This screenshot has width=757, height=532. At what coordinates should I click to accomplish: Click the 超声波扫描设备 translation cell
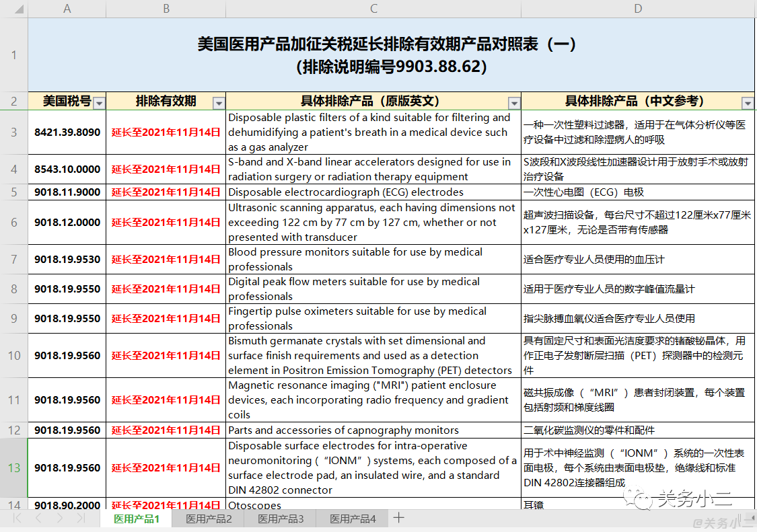point(639,222)
